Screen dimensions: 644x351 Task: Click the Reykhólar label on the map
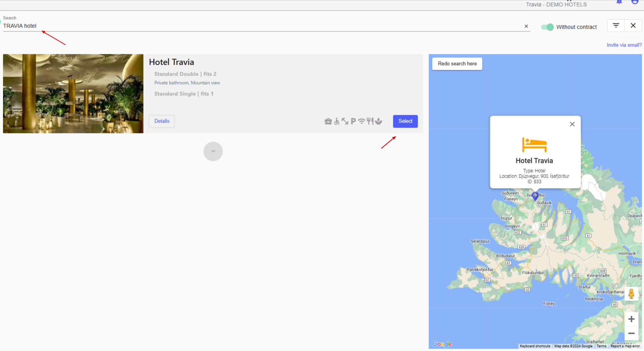click(x=594, y=299)
